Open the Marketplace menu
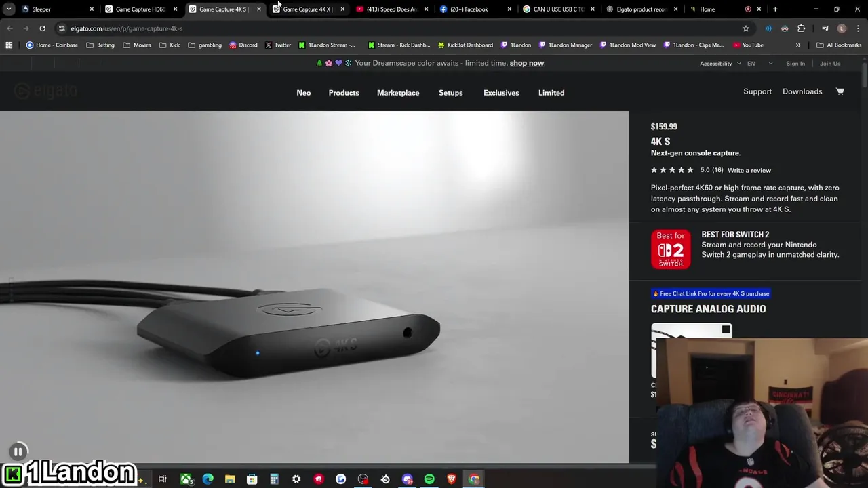868x488 pixels. tap(398, 93)
